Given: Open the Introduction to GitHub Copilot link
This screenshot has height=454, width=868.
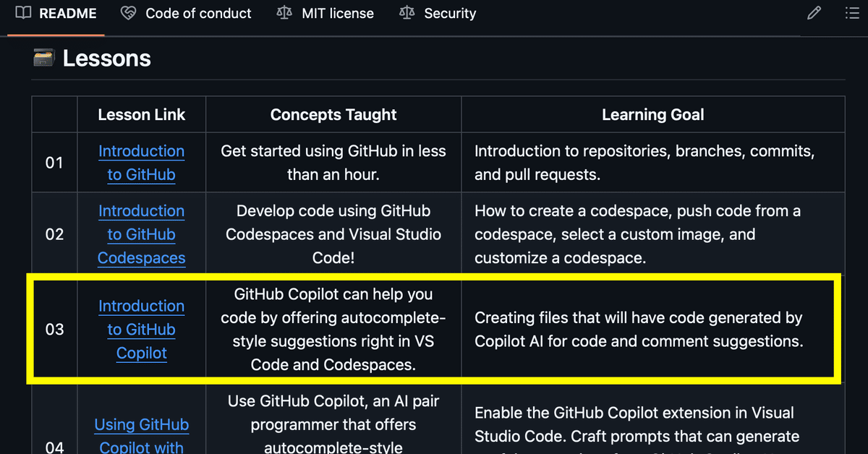Looking at the screenshot, I should tap(142, 330).
